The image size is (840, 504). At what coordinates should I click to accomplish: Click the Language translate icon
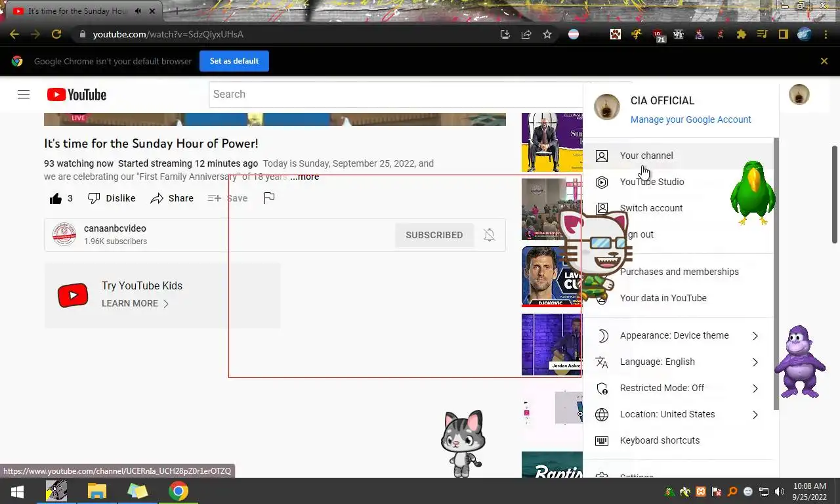point(602,362)
